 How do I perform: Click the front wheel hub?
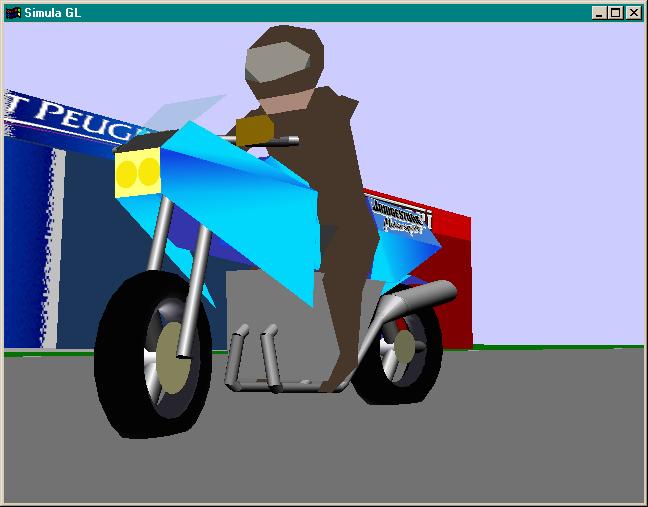pyautogui.click(x=172, y=359)
